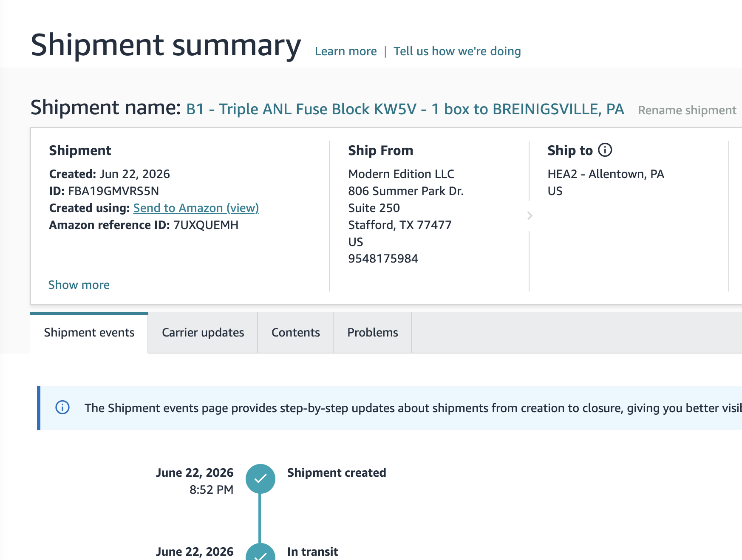The image size is (742, 560).
Task: Open Send to Amazon (view) link
Action: pyautogui.click(x=196, y=208)
